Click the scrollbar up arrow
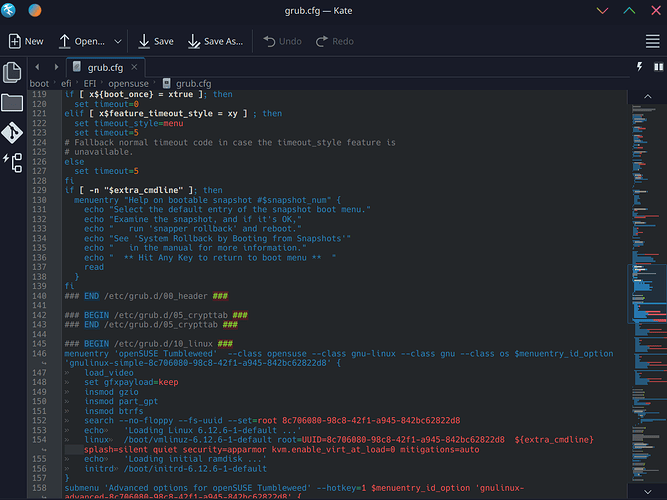The image size is (667, 500). 647,97
